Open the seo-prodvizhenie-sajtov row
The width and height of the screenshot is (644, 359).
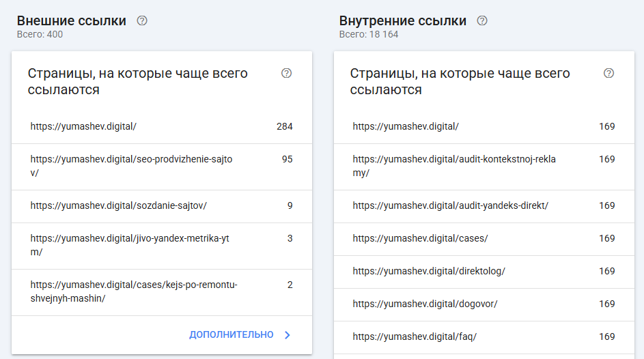162,167
